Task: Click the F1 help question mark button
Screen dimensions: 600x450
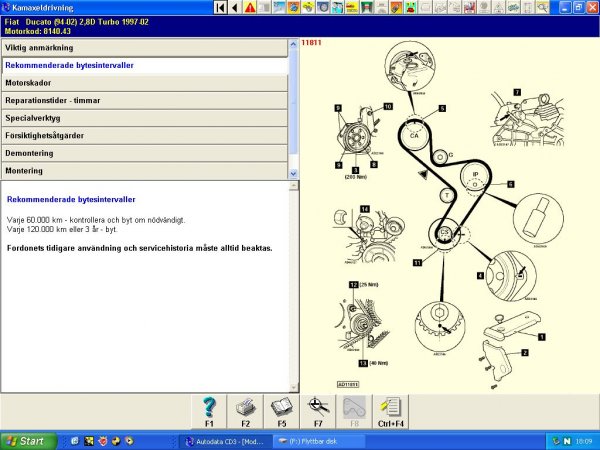Action: 209,410
